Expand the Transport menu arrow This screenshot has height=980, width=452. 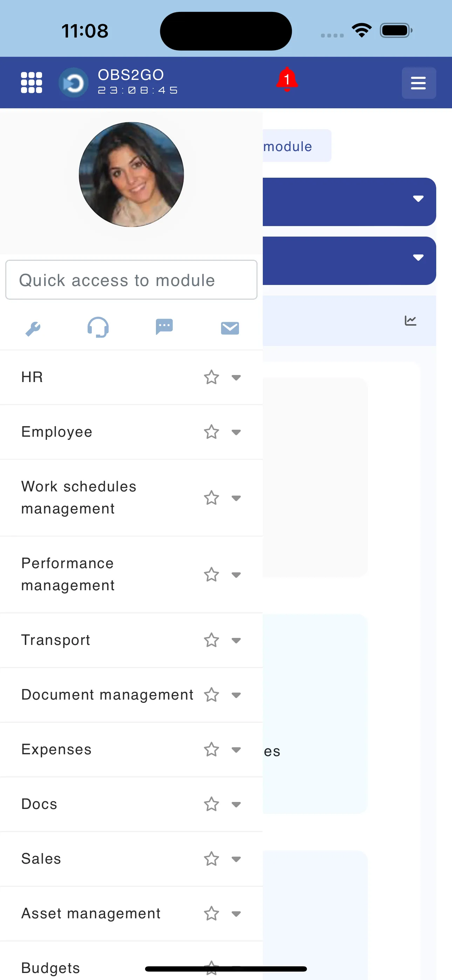pos(236,640)
